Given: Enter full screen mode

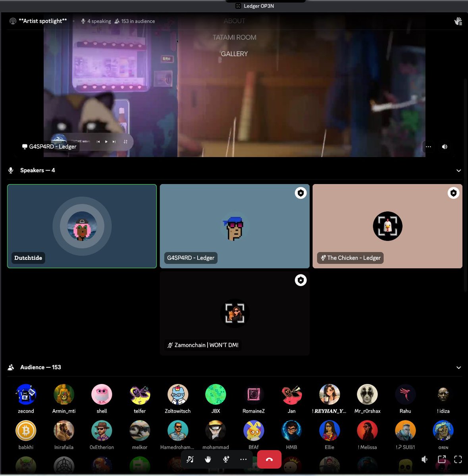Looking at the screenshot, I should click(x=458, y=459).
